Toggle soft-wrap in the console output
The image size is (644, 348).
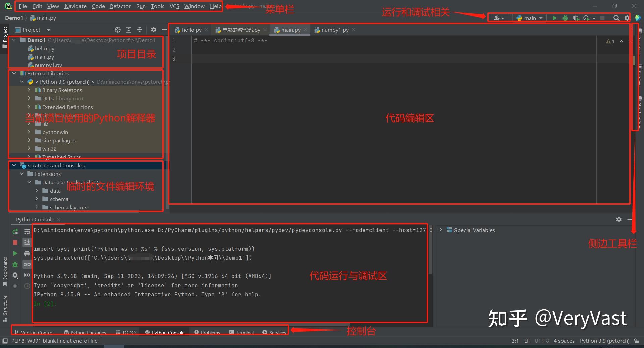27,231
